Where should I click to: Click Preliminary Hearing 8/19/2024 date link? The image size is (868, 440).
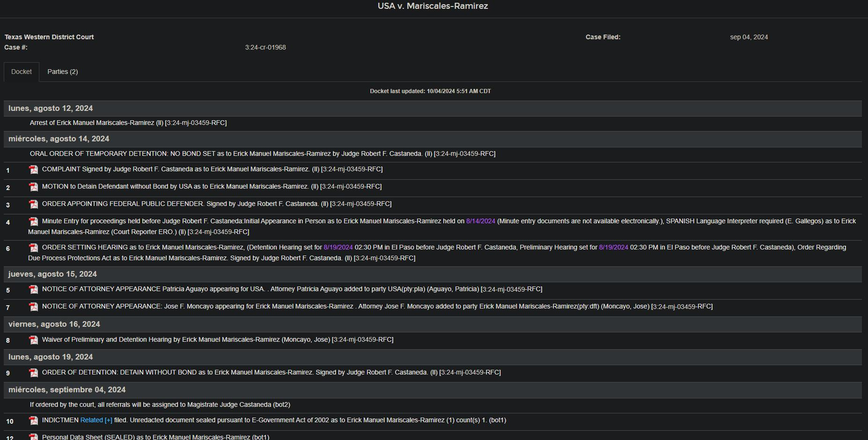tap(613, 247)
